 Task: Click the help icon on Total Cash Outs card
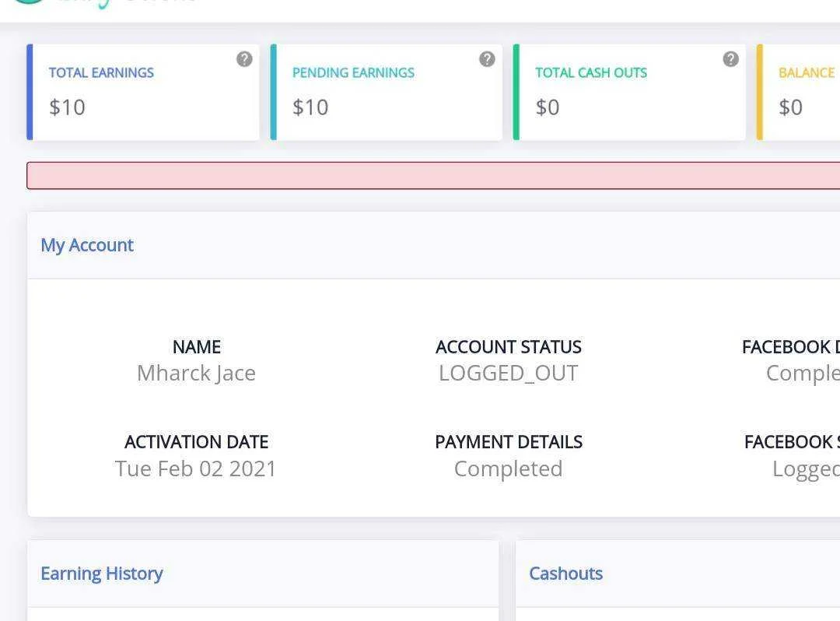[x=730, y=59]
